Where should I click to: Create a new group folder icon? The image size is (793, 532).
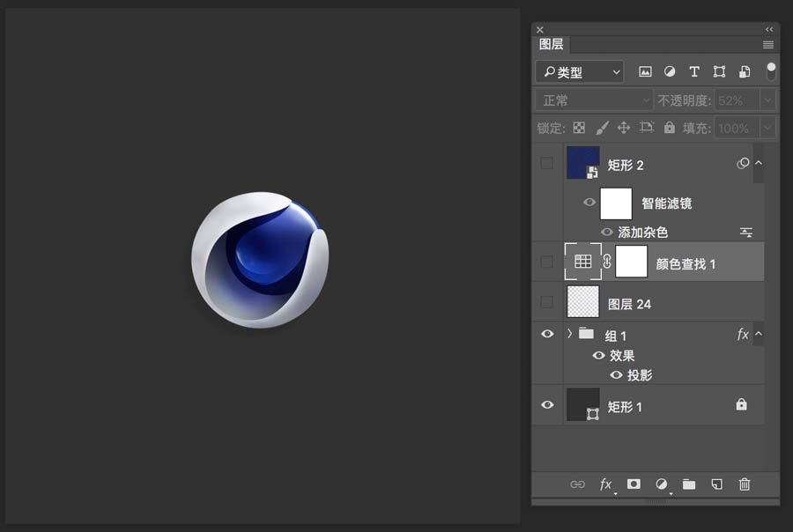(689, 484)
